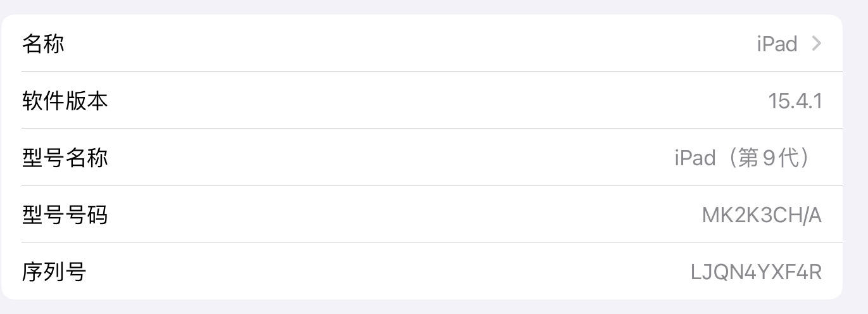Click serial number LJQN4YXF4R
The image size is (868, 314).
coord(756,272)
